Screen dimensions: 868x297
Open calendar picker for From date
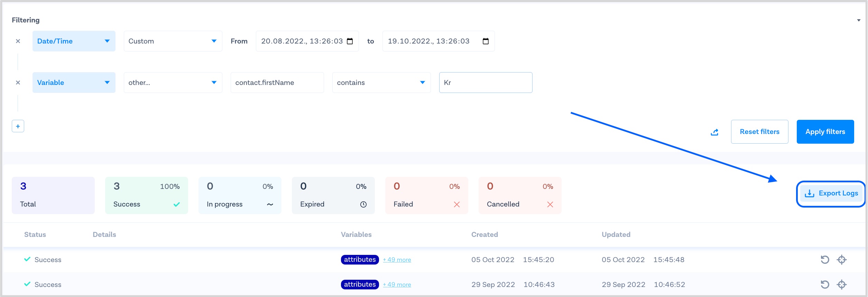click(350, 41)
